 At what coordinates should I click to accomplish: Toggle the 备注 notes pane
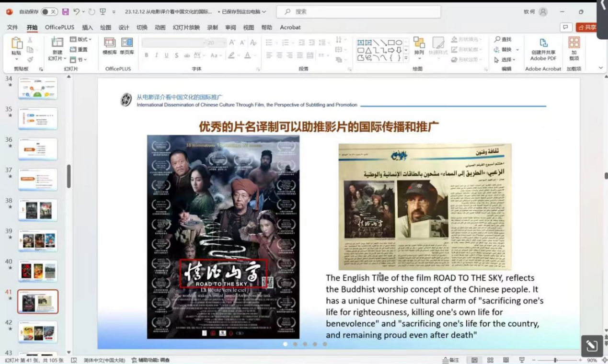(x=451, y=360)
